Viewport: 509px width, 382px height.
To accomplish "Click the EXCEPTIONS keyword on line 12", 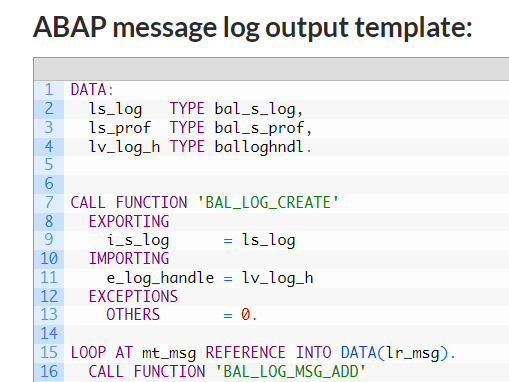I will [x=133, y=296].
